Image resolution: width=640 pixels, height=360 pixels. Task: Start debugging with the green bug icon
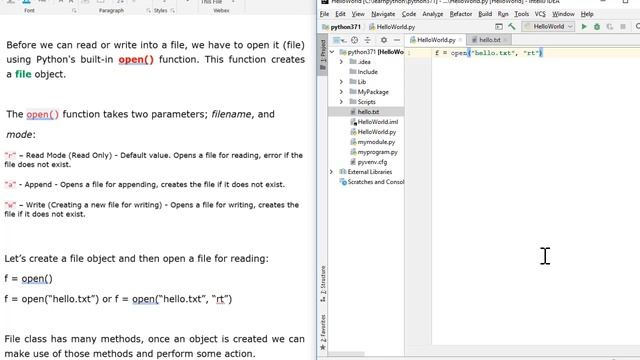597,27
